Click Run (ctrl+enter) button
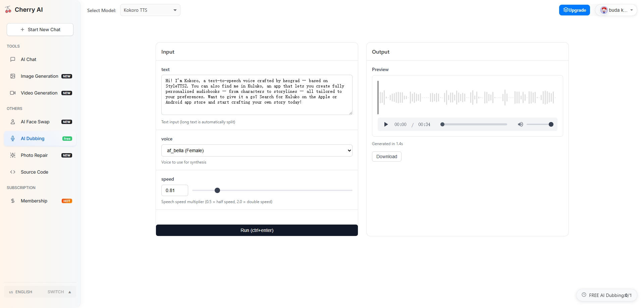Viewport: 644px width, 308px height. point(257,230)
